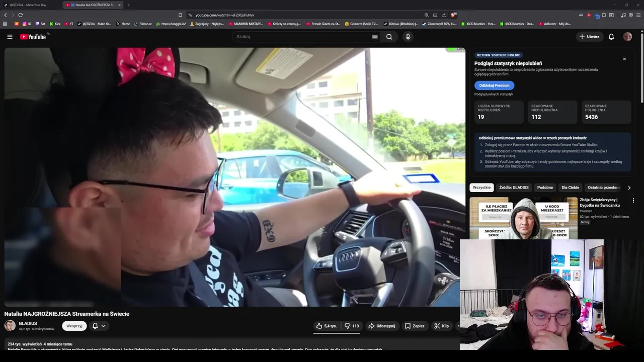This screenshot has height=362, width=644.
Task: Open GLADIUS channel name link
Action: point(28,323)
